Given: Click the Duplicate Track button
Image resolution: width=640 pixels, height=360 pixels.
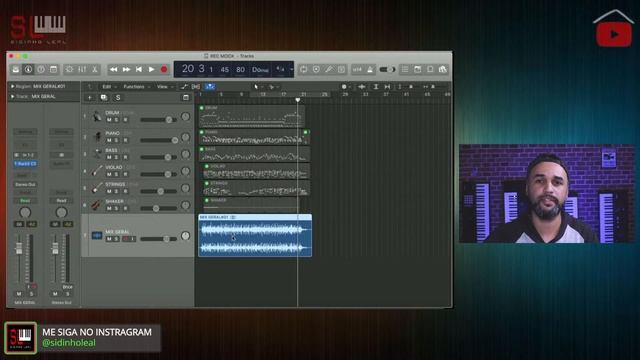Looking at the screenshot, I should point(104,98).
